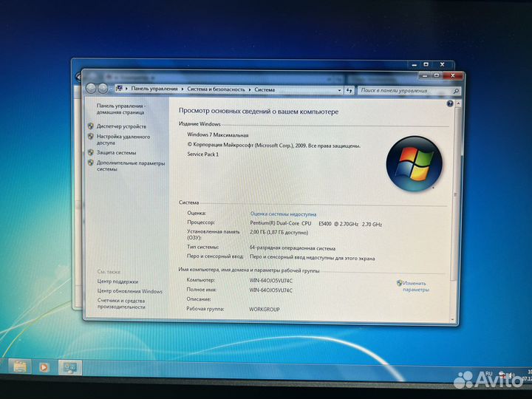Click 'WORKGROUP' workgroup value

pyautogui.click(x=265, y=310)
